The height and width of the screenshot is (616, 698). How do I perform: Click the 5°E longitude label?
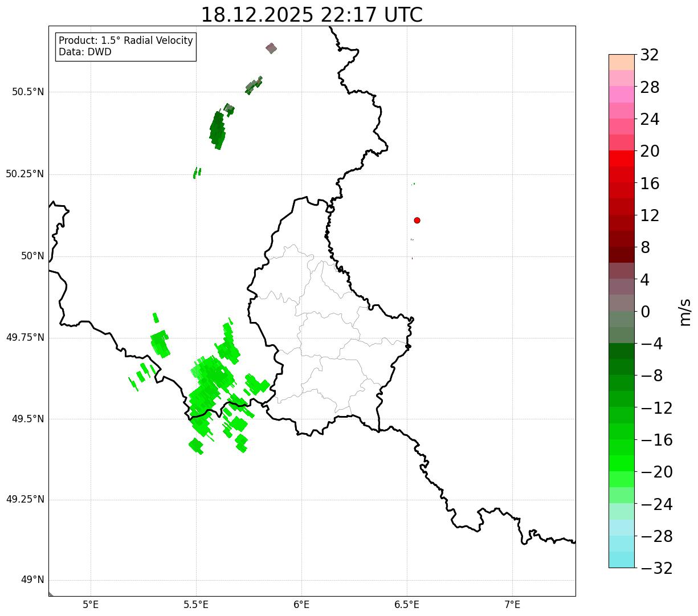[91, 605]
